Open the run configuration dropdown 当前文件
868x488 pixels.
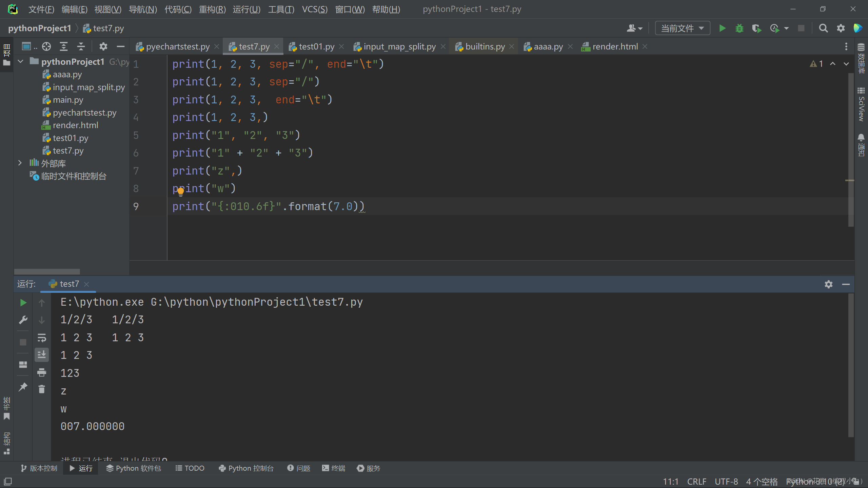tap(682, 28)
